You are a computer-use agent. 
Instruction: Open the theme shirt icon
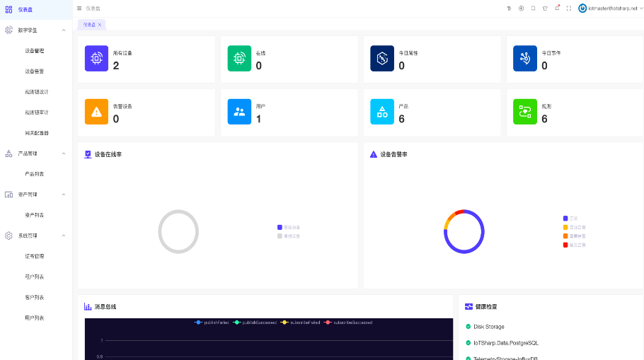[x=545, y=8]
